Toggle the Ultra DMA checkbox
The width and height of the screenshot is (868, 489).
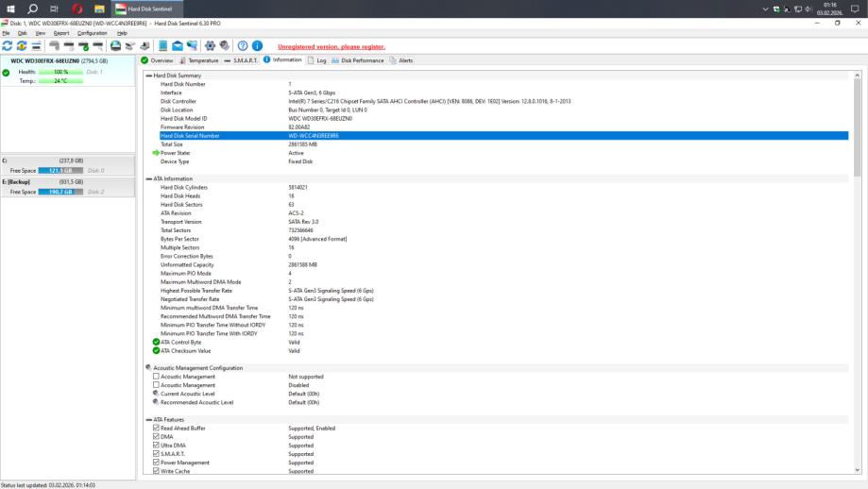click(156, 445)
